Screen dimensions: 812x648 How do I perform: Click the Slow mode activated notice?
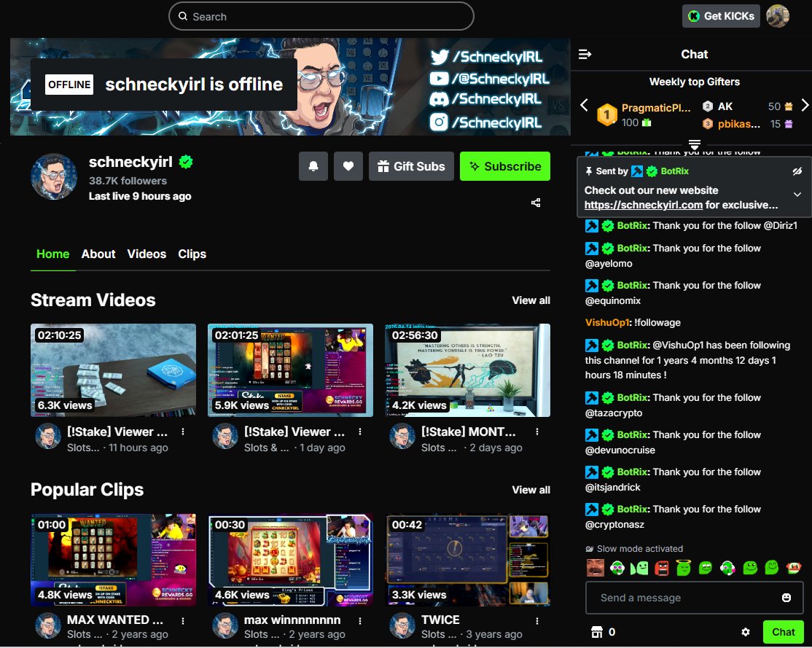(x=634, y=549)
